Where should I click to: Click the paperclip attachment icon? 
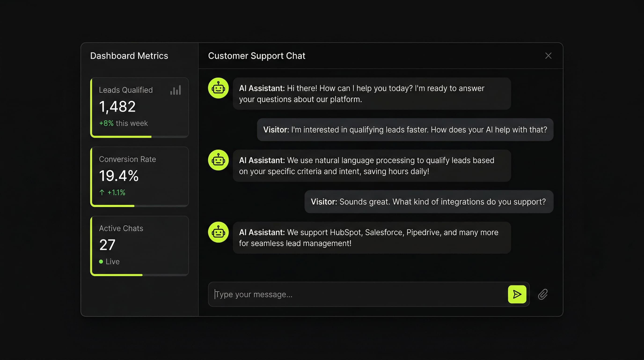click(x=542, y=294)
